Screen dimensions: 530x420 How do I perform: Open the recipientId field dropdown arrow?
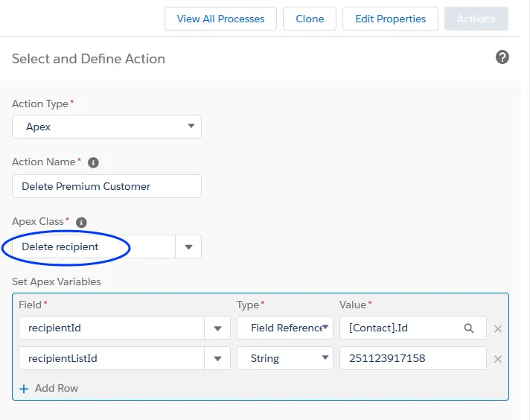(217, 328)
